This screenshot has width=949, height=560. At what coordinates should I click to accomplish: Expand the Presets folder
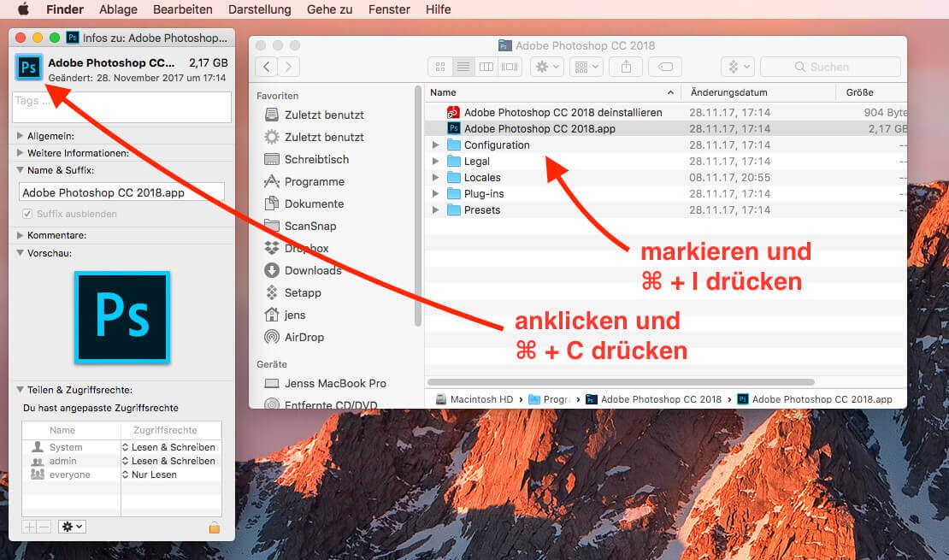tap(435, 210)
